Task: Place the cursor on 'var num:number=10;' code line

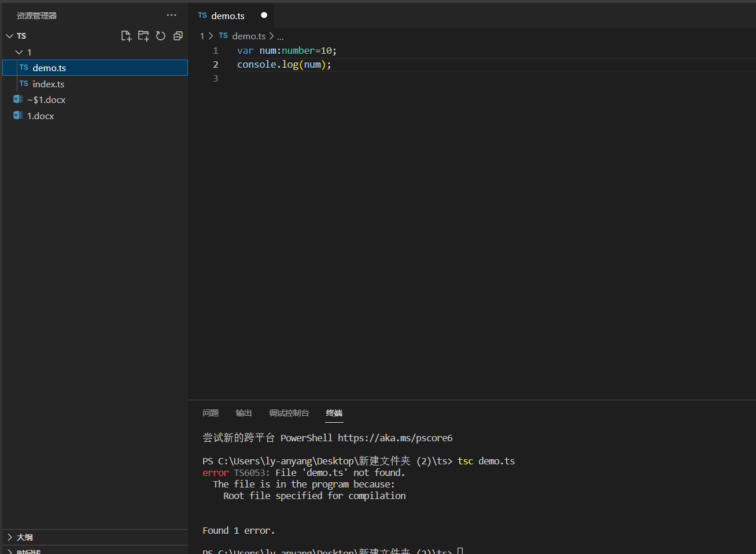Action: 286,51
